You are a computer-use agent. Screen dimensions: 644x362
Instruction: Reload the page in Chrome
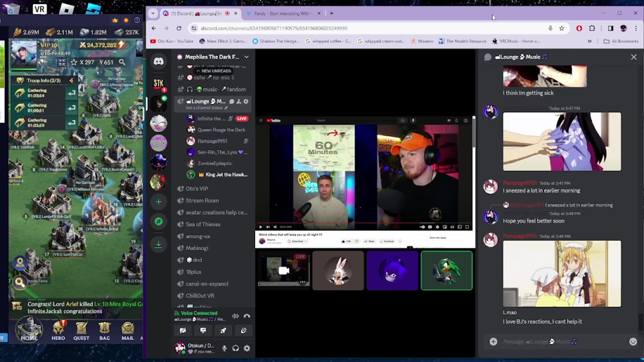179,28
